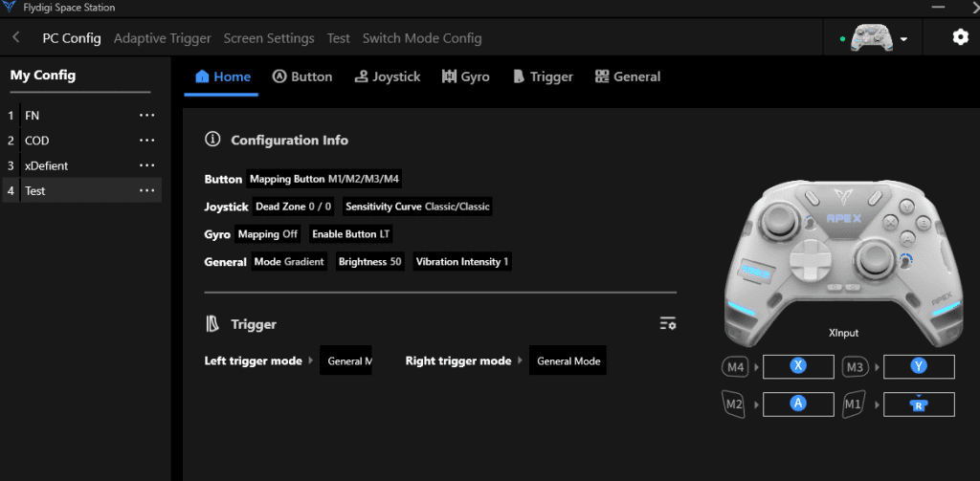980x481 pixels.
Task: Open the settings gear icon
Action: coord(960,37)
